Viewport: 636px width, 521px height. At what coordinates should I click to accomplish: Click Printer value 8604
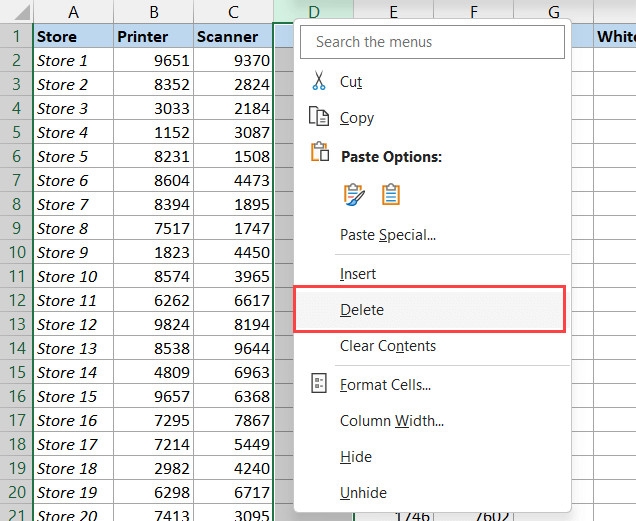tap(154, 180)
